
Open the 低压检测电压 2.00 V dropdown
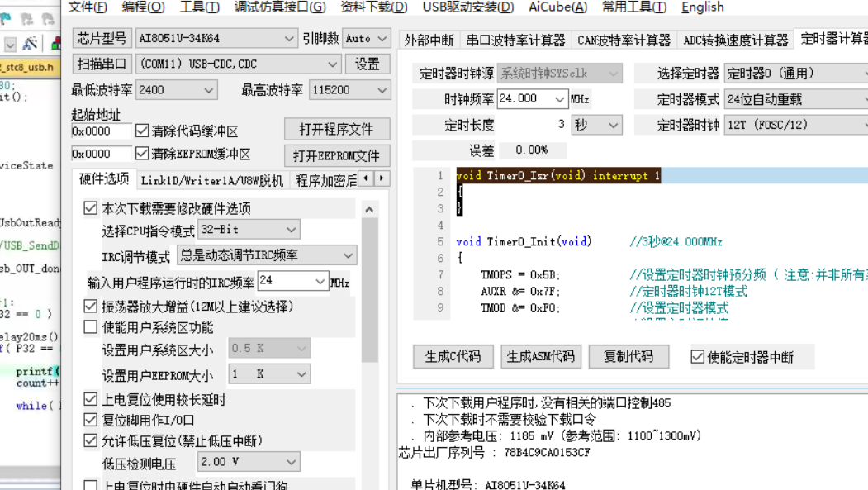249,462
